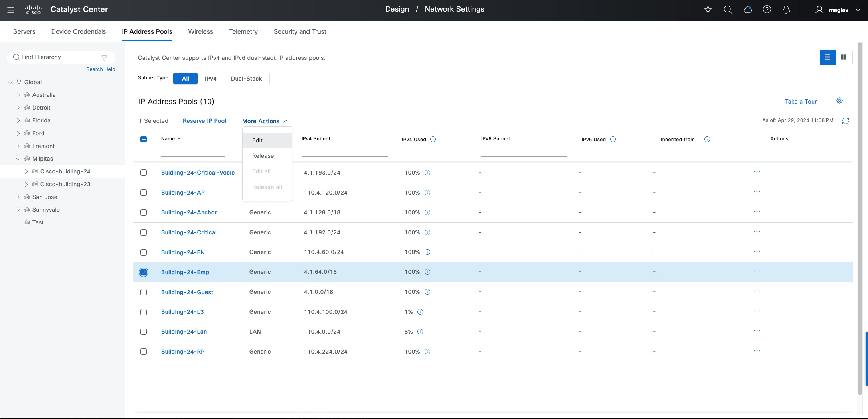Check the Building-24-Critical-Vocie row checkbox
The height and width of the screenshot is (419, 868).
pyautogui.click(x=144, y=173)
